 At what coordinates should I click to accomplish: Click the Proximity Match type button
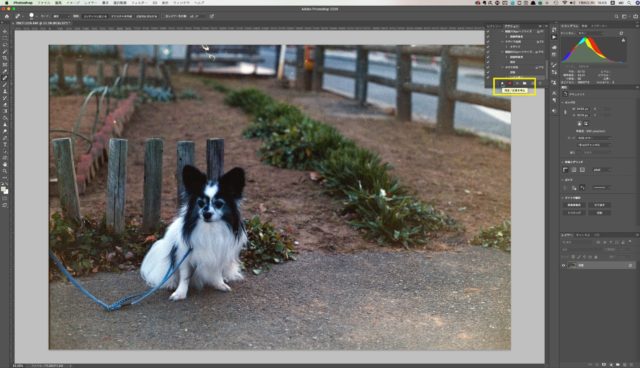point(146,16)
